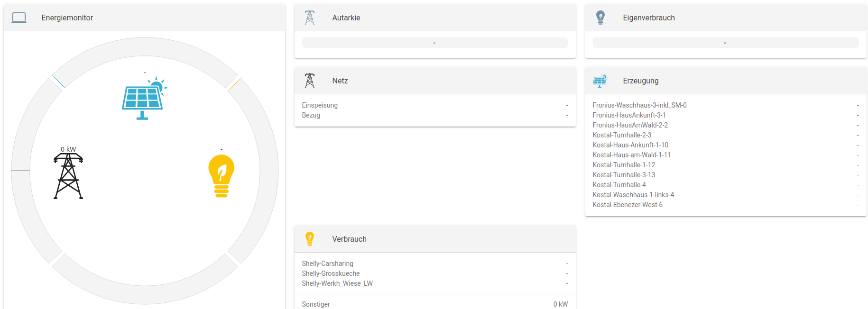The image size is (868, 309).
Task: Select the Kostal-Turnhalle-2-3 generator entry
Action: tap(622, 135)
